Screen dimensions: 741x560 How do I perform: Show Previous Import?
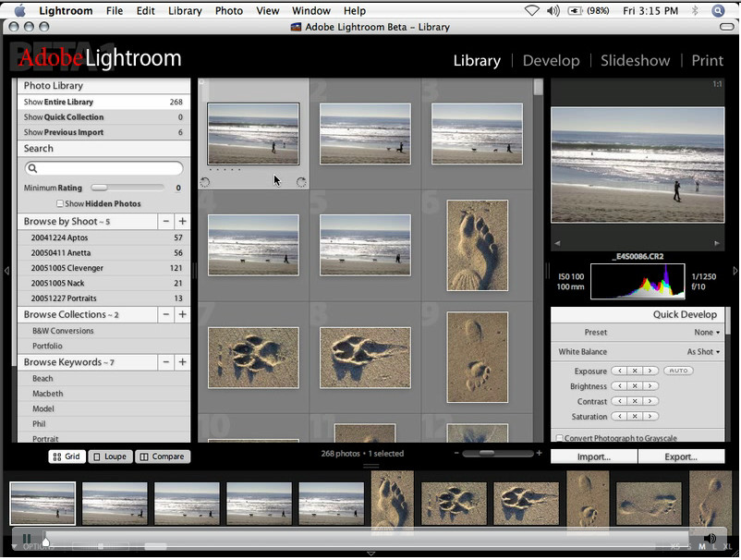(x=103, y=132)
